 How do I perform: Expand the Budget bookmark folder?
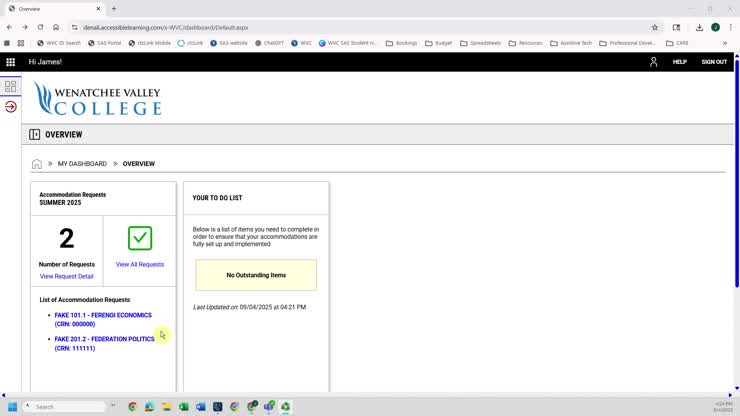438,43
